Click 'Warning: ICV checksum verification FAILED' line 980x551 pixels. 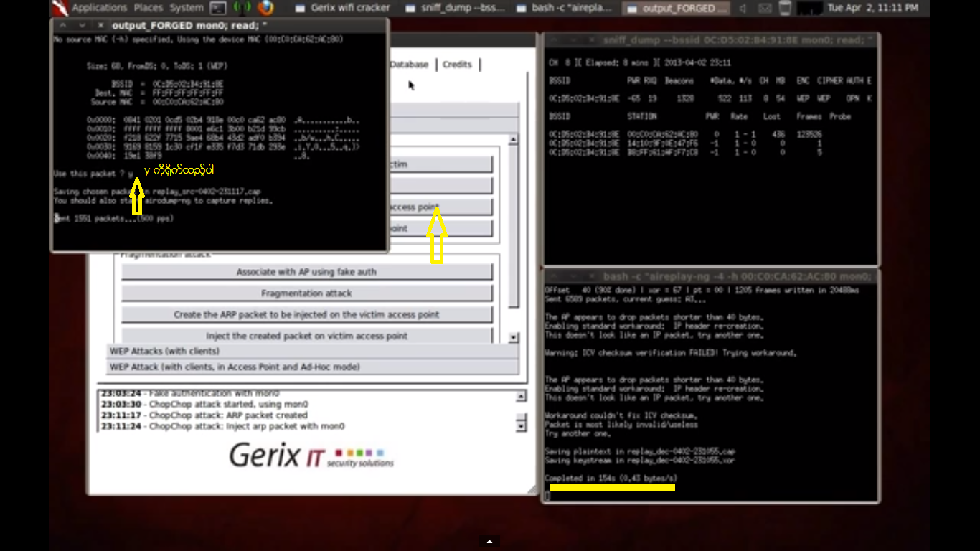pos(670,353)
